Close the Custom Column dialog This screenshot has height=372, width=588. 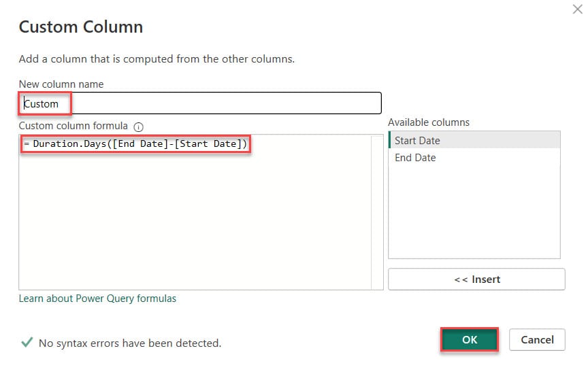[578, 9]
